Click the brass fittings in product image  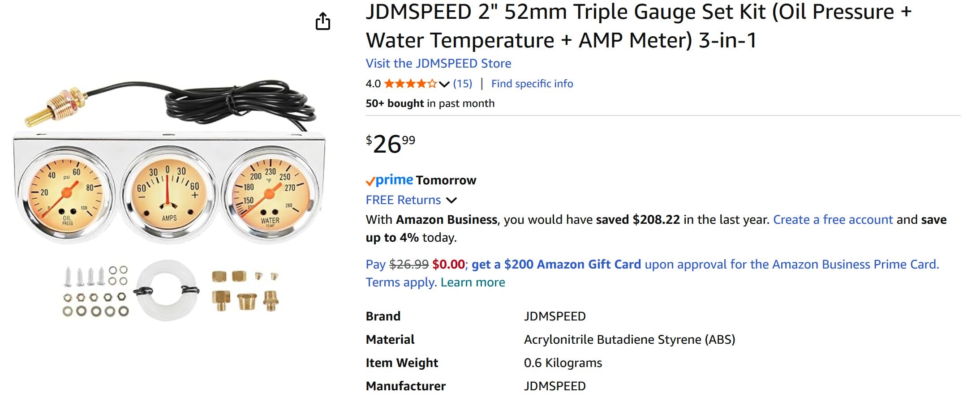click(245, 290)
